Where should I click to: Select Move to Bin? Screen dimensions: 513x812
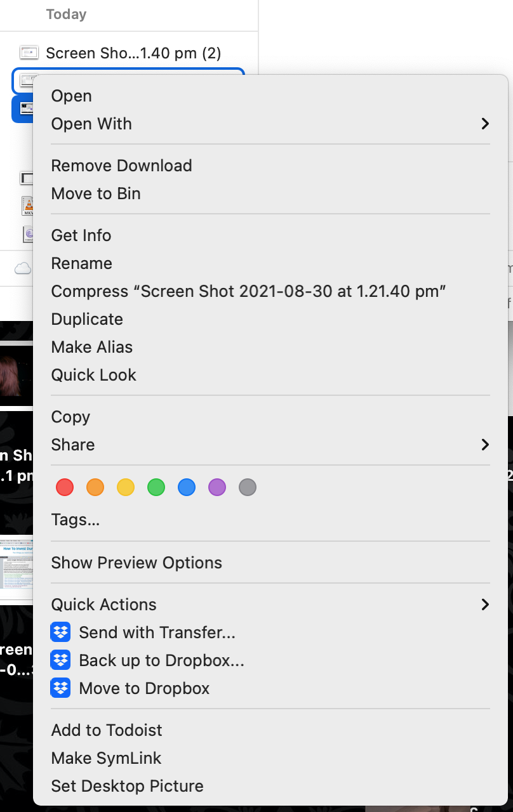(x=96, y=193)
